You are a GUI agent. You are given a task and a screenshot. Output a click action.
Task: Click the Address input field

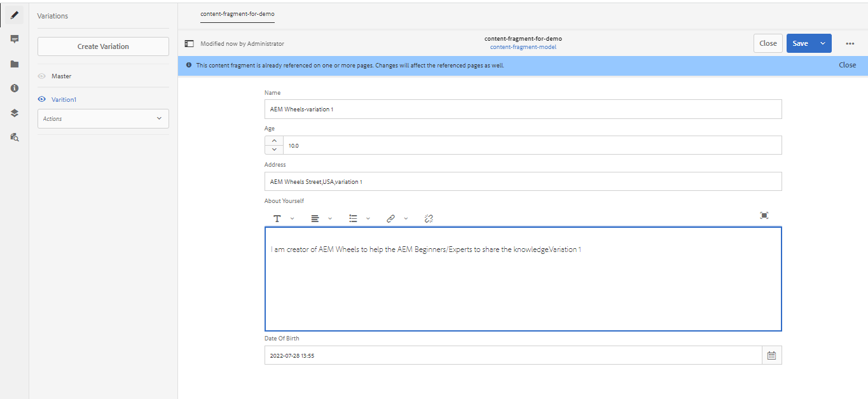tap(523, 181)
